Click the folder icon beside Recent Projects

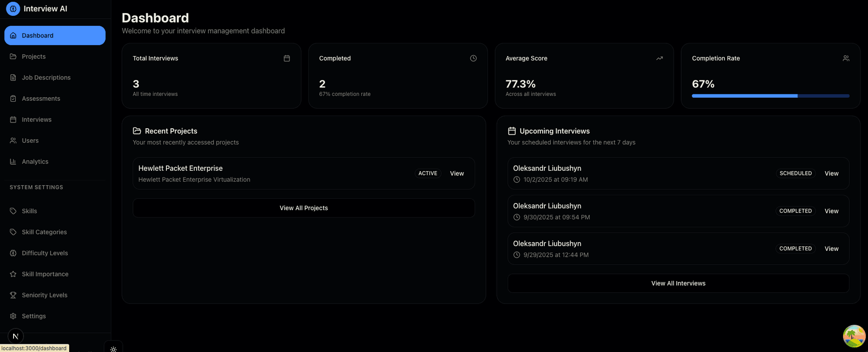coord(137,131)
